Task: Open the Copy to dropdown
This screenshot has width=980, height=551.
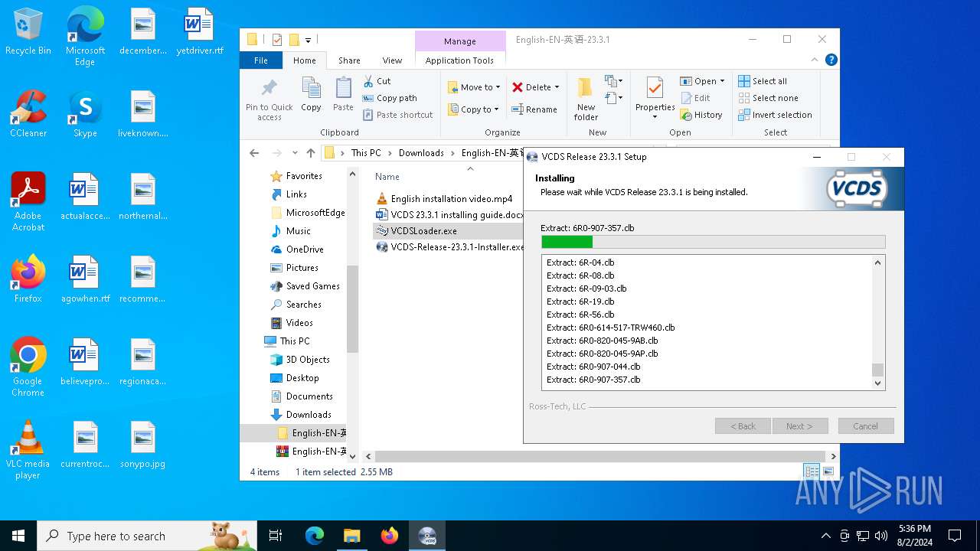Action: click(x=473, y=109)
